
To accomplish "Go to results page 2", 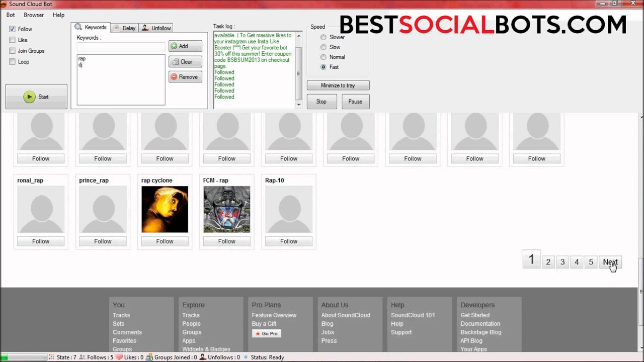I will click(x=548, y=262).
